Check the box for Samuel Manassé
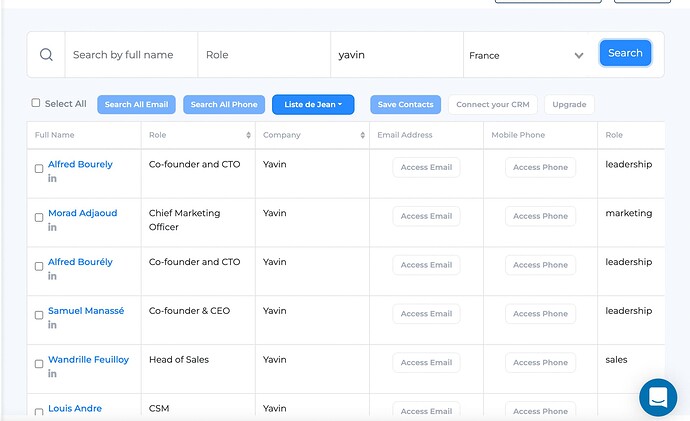 coord(39,315)
